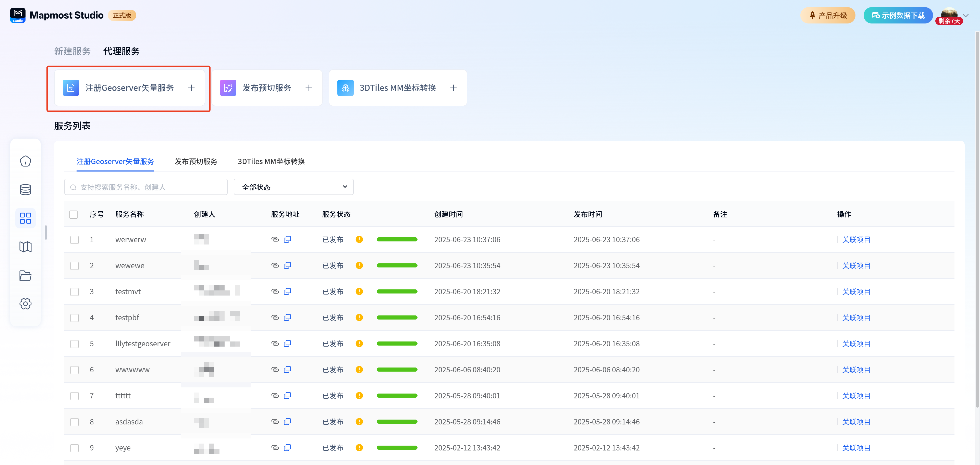Click 关联项目 link for wewewe row

(856, 266)
